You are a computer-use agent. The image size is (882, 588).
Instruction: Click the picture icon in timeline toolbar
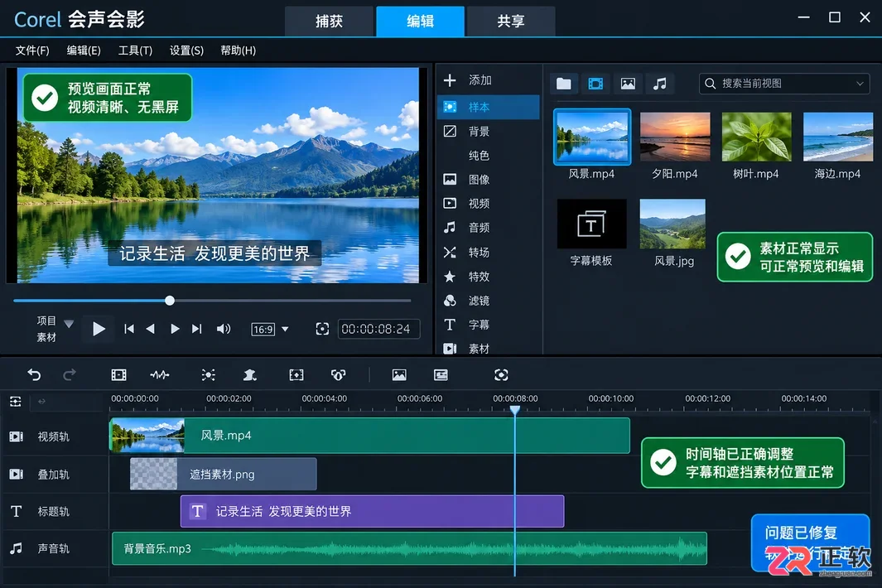click(x=399, y=374)
